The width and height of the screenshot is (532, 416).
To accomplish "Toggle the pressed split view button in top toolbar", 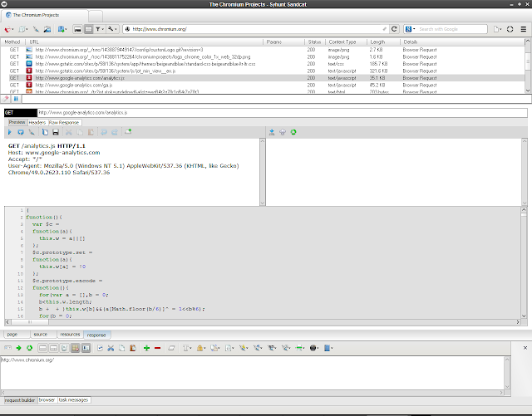I will [x=89, y=29].
